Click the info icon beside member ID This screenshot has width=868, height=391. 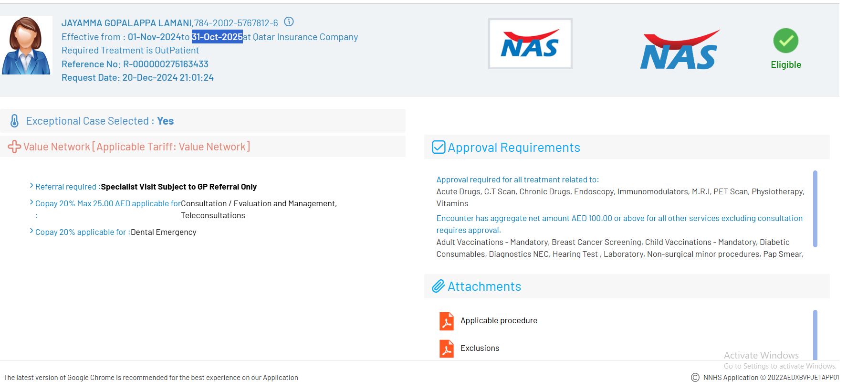(289, 22)
